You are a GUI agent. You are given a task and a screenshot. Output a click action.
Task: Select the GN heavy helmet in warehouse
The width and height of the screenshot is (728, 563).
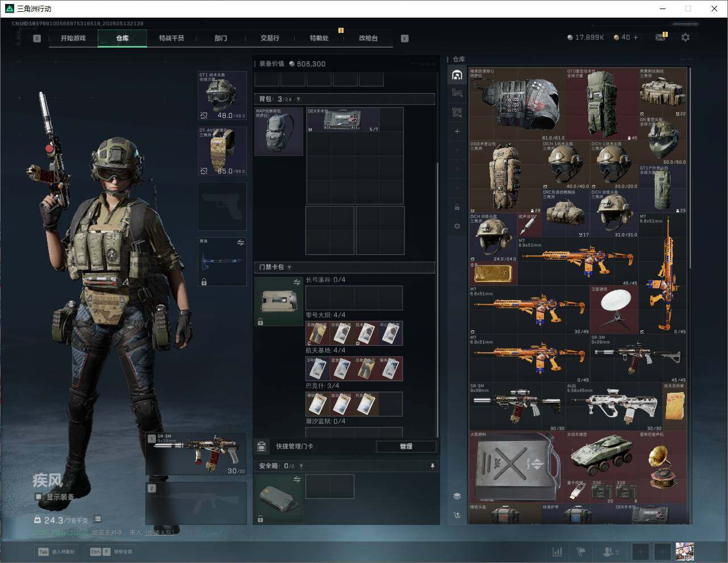tap(663, 141)
